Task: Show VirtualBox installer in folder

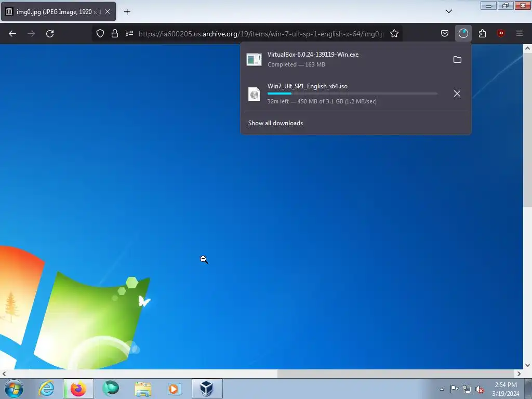Action: pyautogui.click(x=457, y=60)
